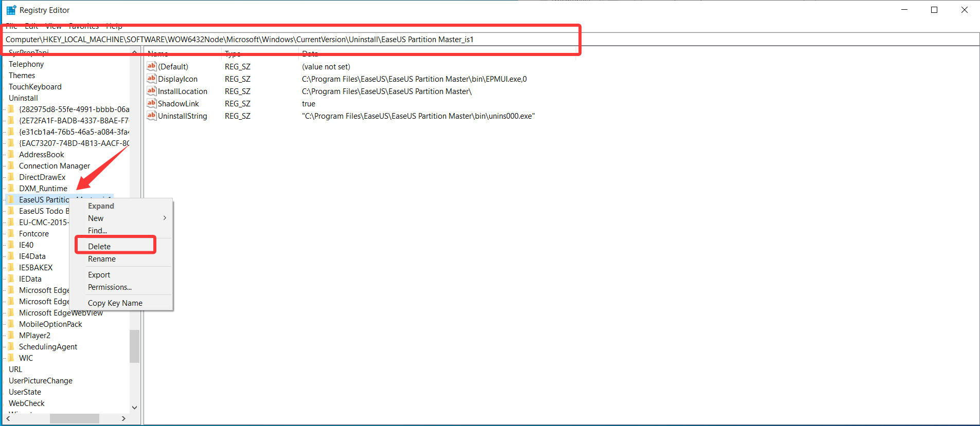Click the folder icon beside IEData
980x426 pixels.
point(11,279)
